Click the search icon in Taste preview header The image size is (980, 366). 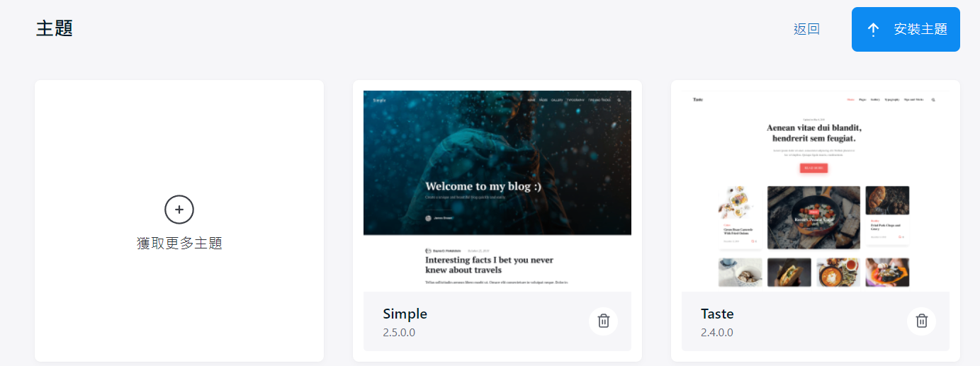point(933,100)
